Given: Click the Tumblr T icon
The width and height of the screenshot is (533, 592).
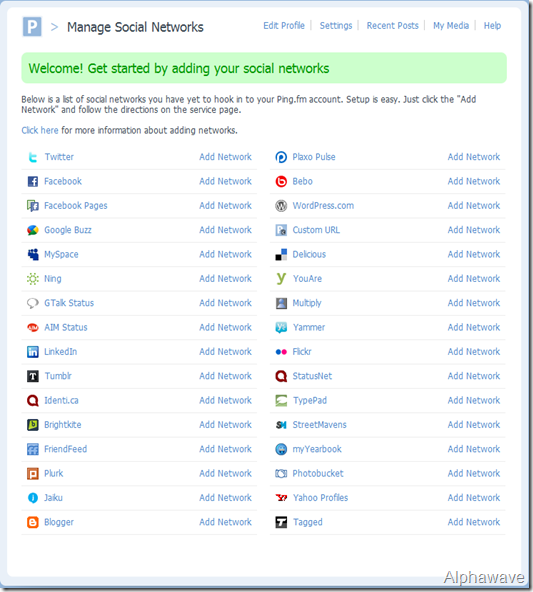Looking at the screenshot, I should tap(33, 376).
